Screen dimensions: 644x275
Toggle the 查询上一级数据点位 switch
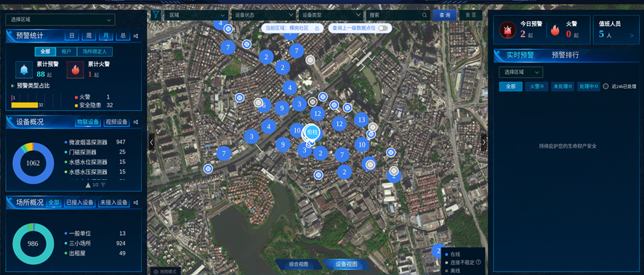[383, 28]
